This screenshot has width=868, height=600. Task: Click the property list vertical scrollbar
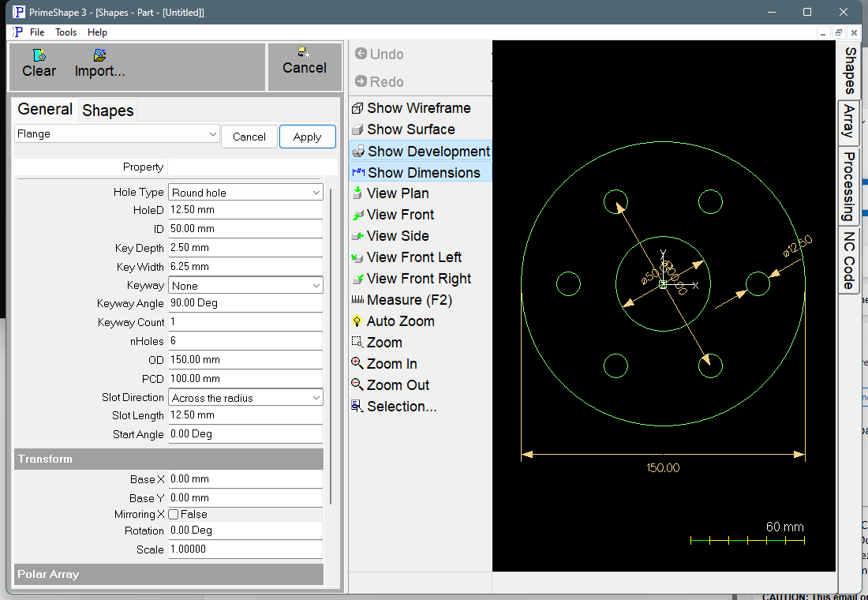(x=331, y=347)
